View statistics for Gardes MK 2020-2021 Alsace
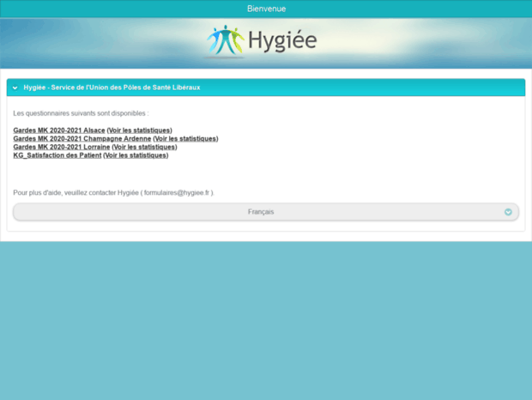 pos(140,130)
